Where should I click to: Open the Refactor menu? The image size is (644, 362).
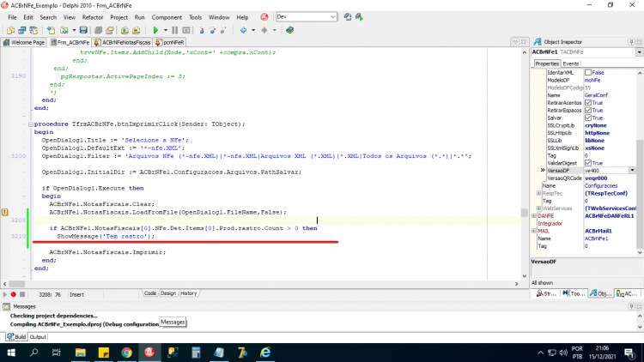[x=93, y=17]
